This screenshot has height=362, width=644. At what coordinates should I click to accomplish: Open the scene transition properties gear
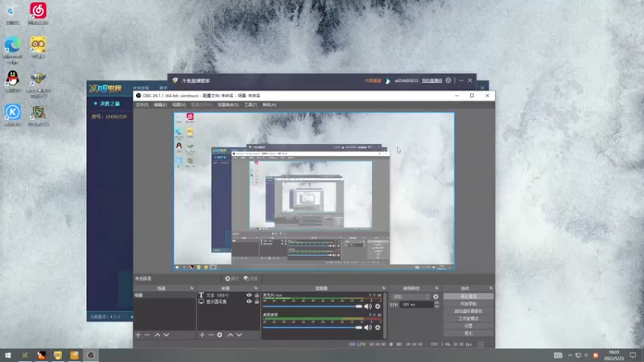click(x=436, y=296)
